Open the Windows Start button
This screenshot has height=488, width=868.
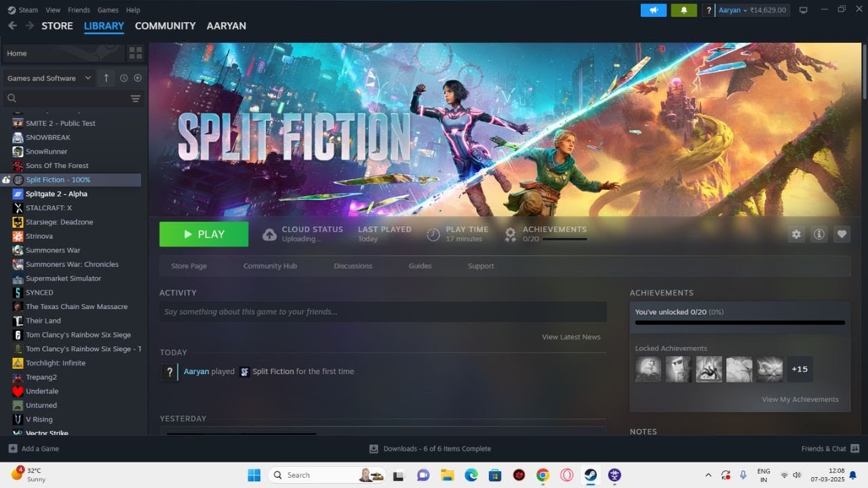tap(254, 475)
